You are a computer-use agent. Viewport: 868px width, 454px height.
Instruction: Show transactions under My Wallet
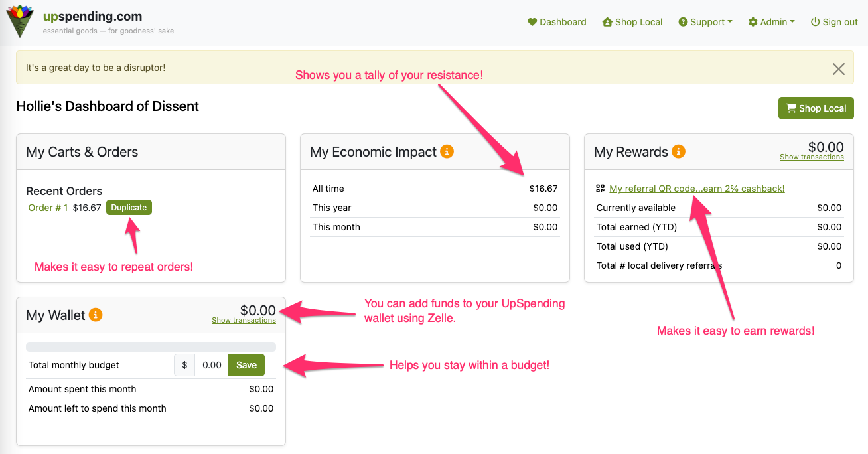(244, 321)
